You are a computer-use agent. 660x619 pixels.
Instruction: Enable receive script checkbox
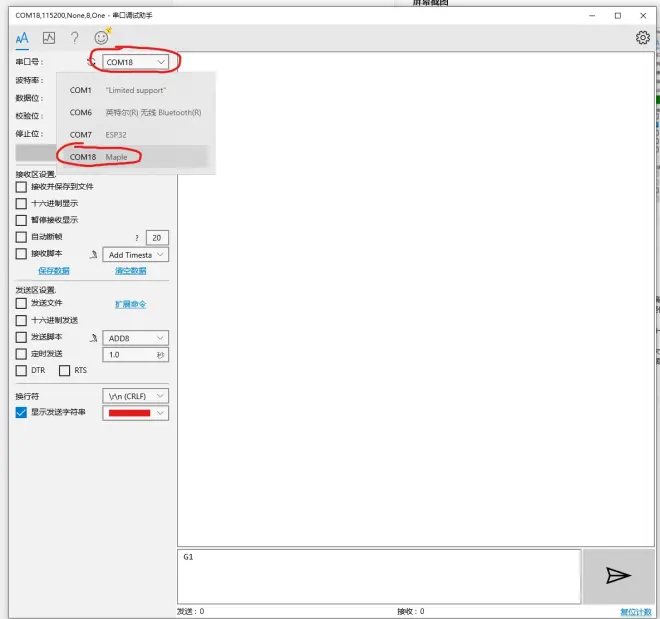[21, 254]
